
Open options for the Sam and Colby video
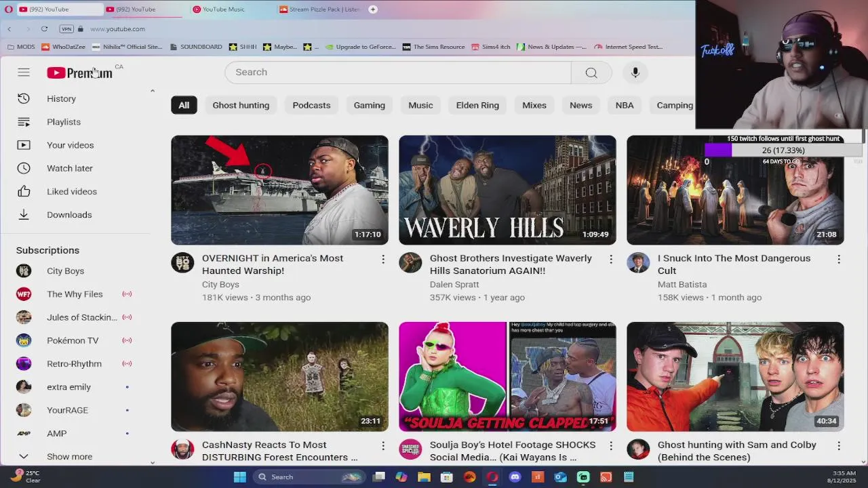(839, 446)
